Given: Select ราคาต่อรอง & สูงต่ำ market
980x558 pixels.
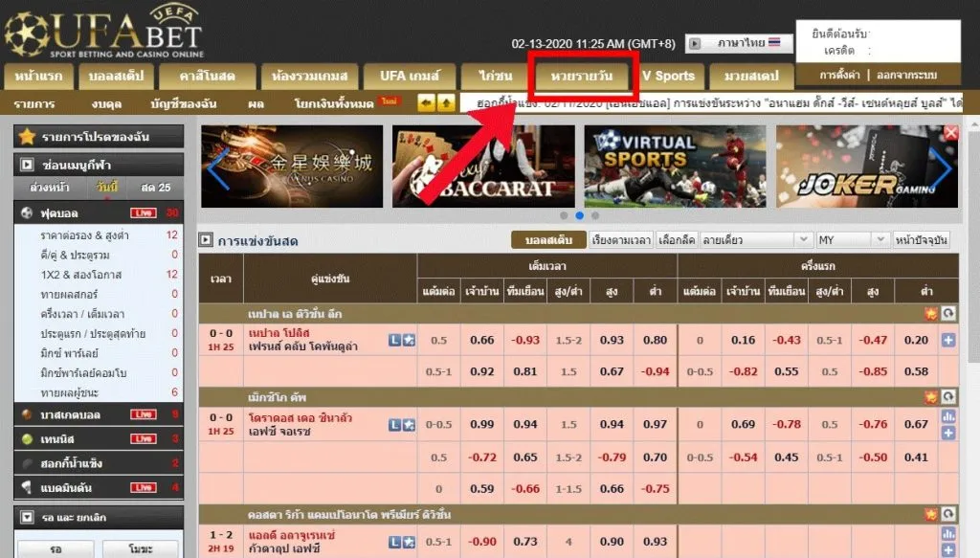Looking at the screenshot, I should (84, 235).
